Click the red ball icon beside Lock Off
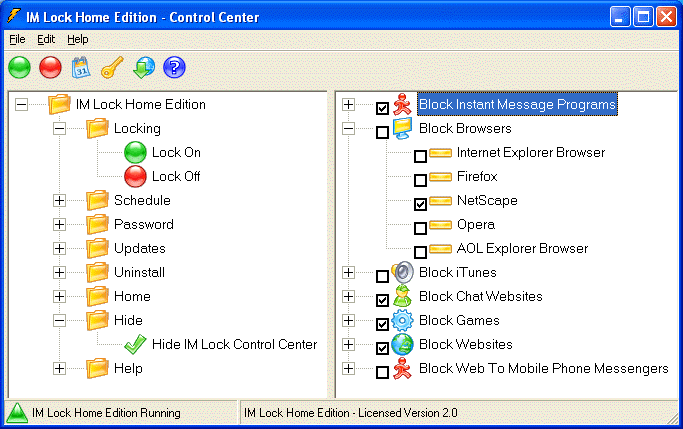The width and height of the screenshot is (683, 429). tap(135, 176)
